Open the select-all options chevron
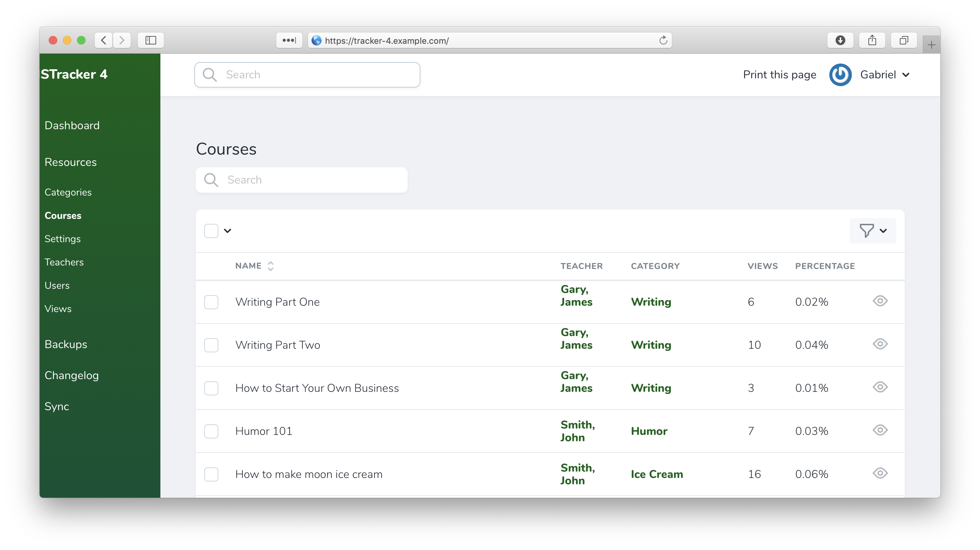Screen dimensions: 980x550 coord(228,231)
